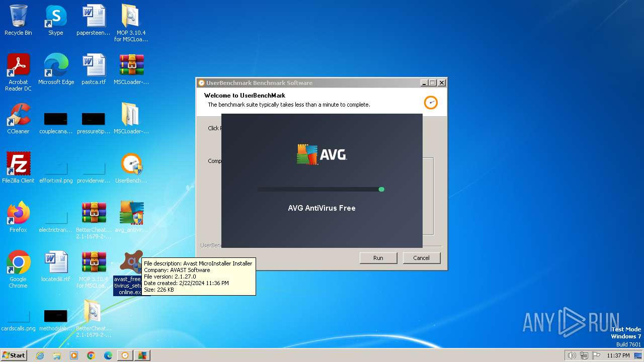The height and width of the screenshot is (362, 644).
Task: Minimize the UserBenchmark window
Action: pyautogui.click(x=424, y=83)
